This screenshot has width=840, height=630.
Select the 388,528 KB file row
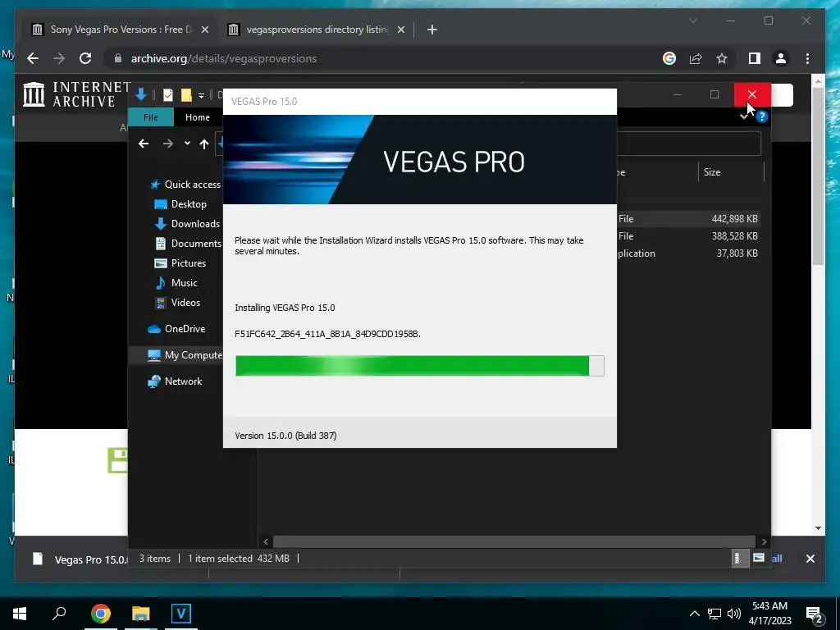coord(688,235)
